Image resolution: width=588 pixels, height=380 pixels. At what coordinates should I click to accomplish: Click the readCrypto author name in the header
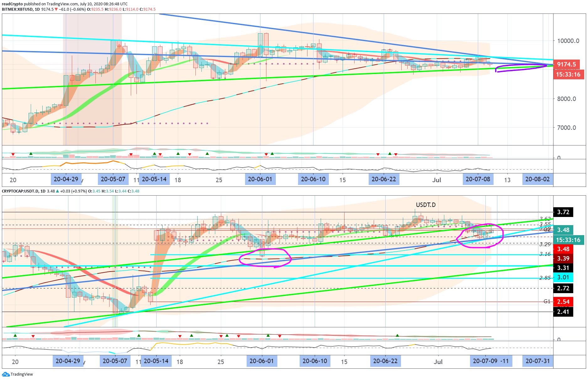coord(12,4)
